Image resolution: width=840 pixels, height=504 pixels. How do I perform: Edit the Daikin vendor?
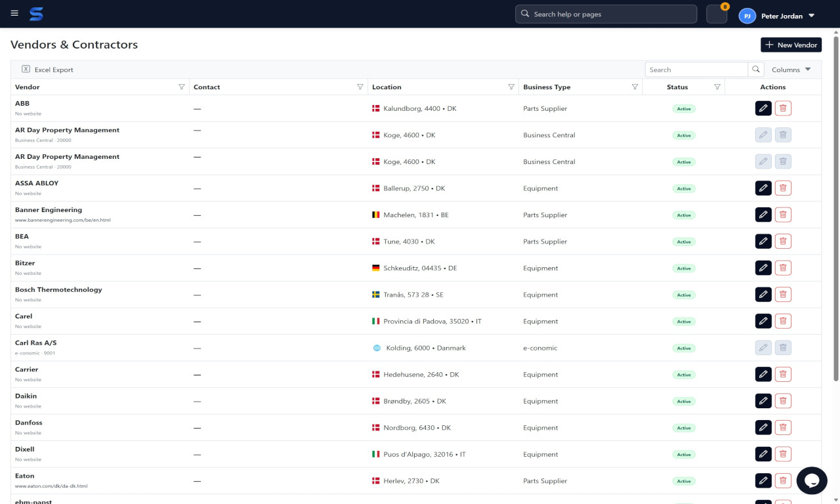click(763, 401)
